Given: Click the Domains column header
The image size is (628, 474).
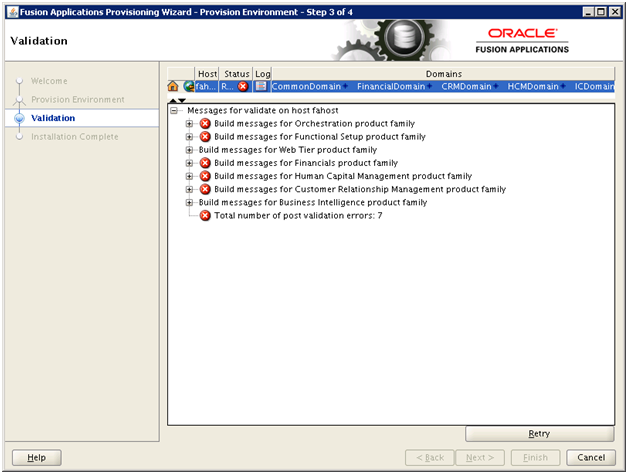Looking at the screenshot, I should click(x=443, y=74).
